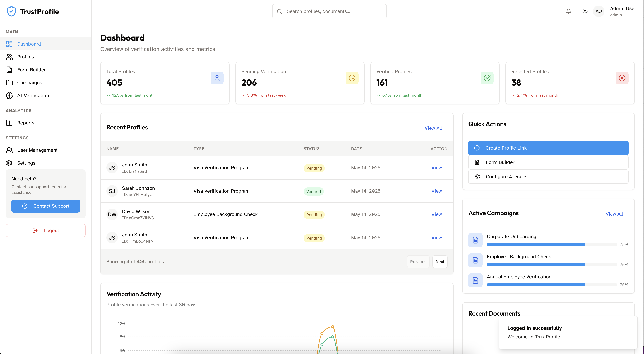Image resolution: width=644 pixels, height=354 pixels.
Task: Click Corporate Onboarding progress bar
Action: (552, 244)
